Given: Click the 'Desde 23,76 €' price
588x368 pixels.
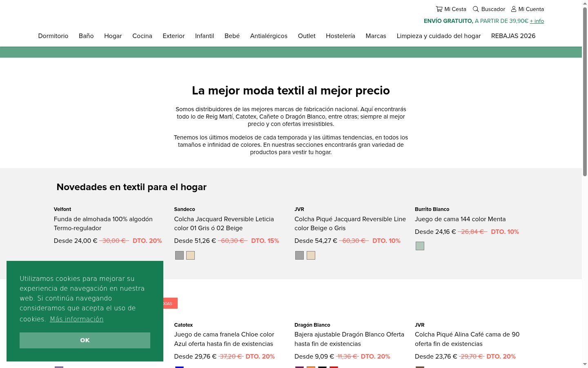Looking at the screenshot, I should (x=436, y=357).
